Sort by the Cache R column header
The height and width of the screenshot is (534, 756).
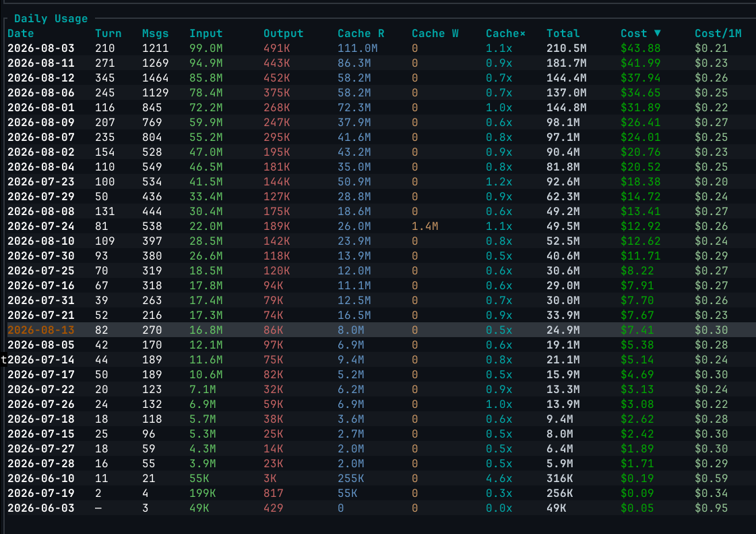361,33
